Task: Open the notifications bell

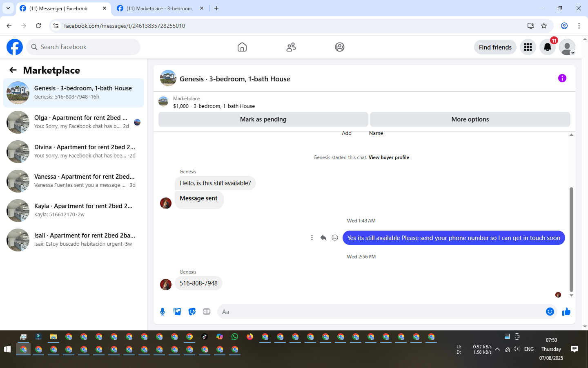Action: pos(548,47)
